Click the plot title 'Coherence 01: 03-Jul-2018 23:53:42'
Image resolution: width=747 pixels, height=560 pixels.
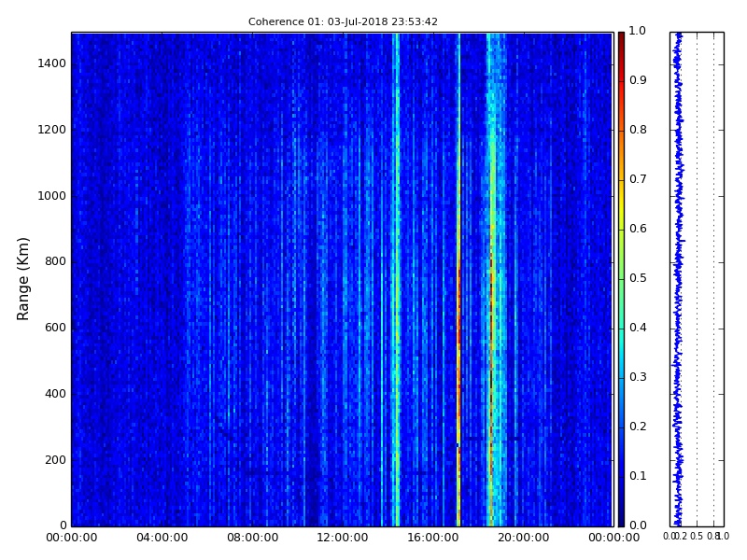(x=343, y=21)
